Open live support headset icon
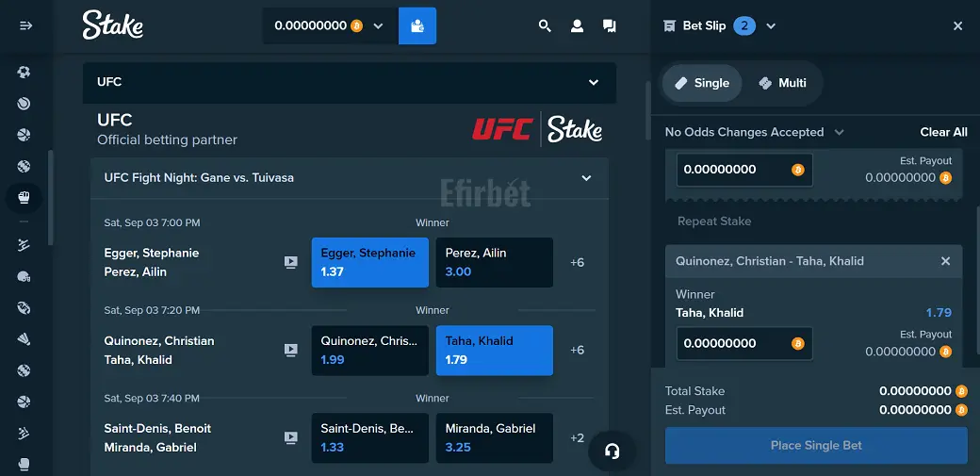 (612, 451)
